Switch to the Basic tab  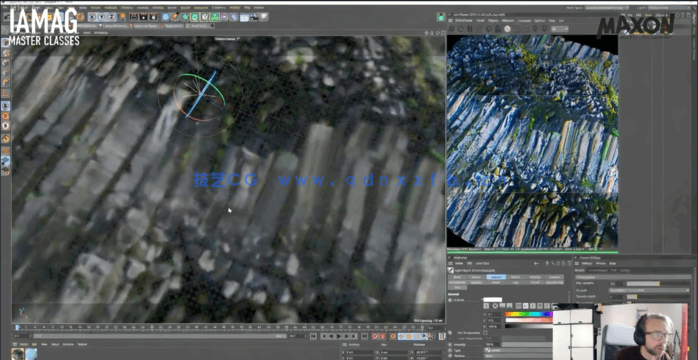(x=457, y=277)
